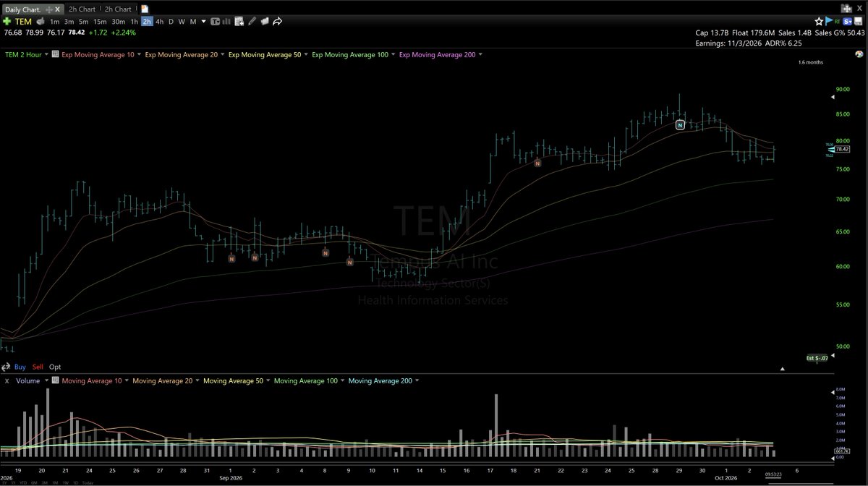The height and width of the screenshot is (486, 868).
Task: Select the pencil drawing tool
Action: pyautogui.click(x=252, y=22)
